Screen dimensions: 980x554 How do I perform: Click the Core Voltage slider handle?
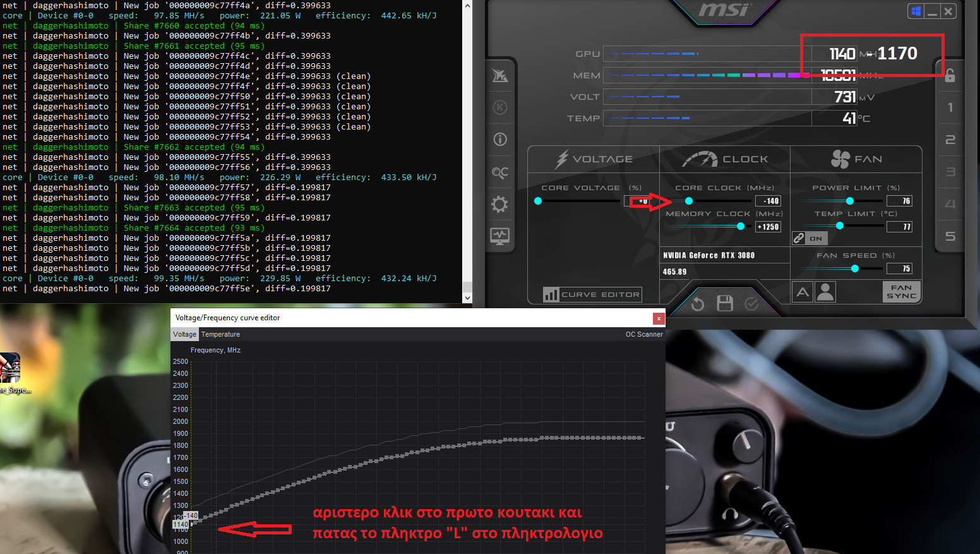point(538,201)
